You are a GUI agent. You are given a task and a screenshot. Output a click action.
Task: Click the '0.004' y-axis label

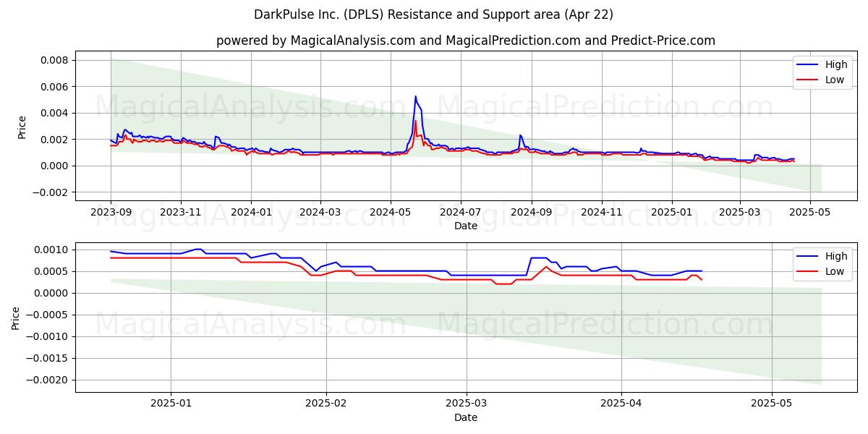(x=55, y=113)
